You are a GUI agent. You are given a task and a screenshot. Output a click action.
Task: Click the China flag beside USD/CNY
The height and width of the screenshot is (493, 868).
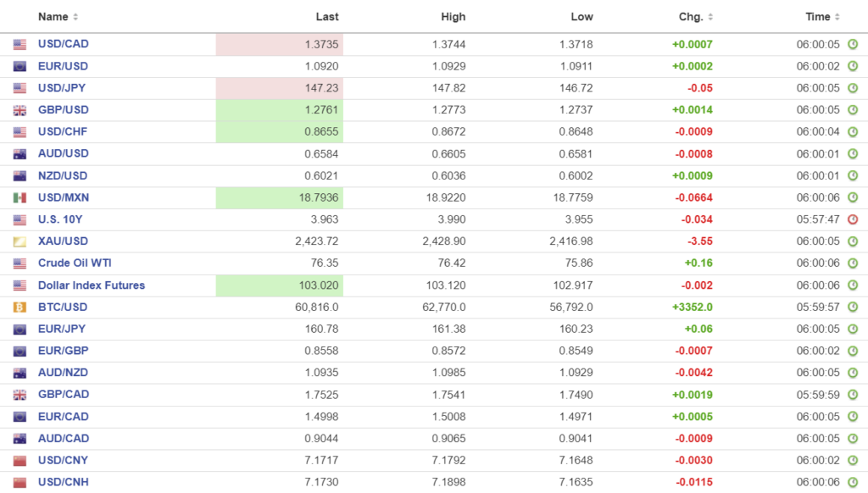19,461
